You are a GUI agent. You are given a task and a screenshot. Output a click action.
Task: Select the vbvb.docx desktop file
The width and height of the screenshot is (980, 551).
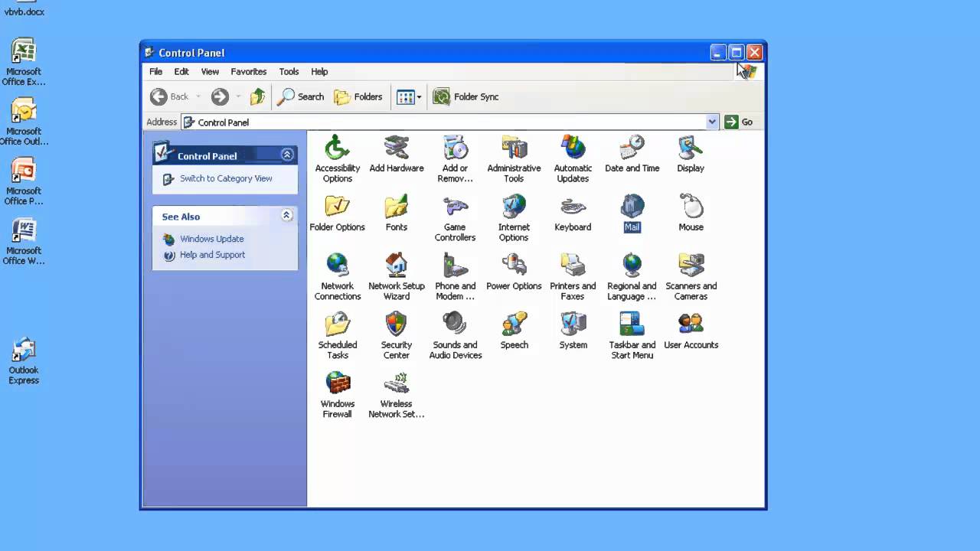click(x=24, y=8)
